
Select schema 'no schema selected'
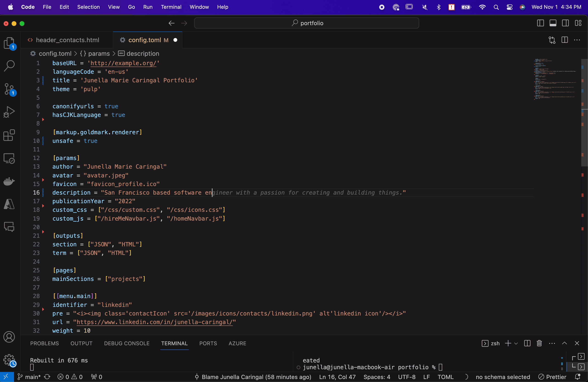[x=503, y=377]
